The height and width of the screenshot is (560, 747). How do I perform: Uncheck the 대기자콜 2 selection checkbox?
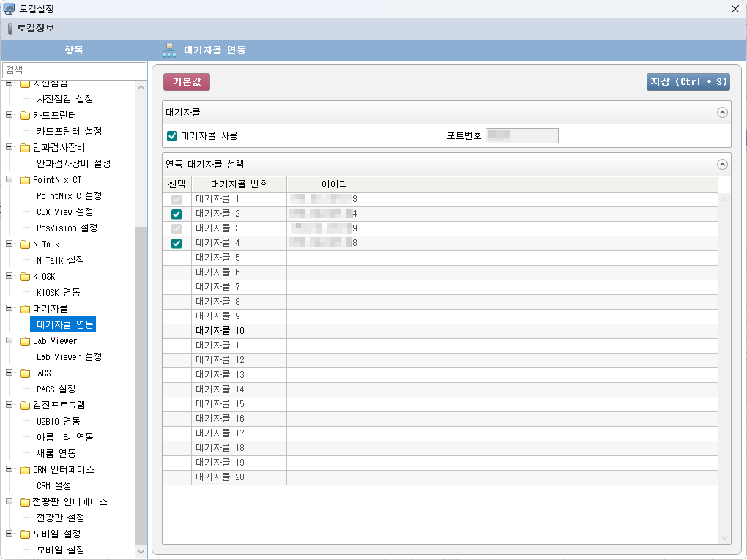(176, 214)
